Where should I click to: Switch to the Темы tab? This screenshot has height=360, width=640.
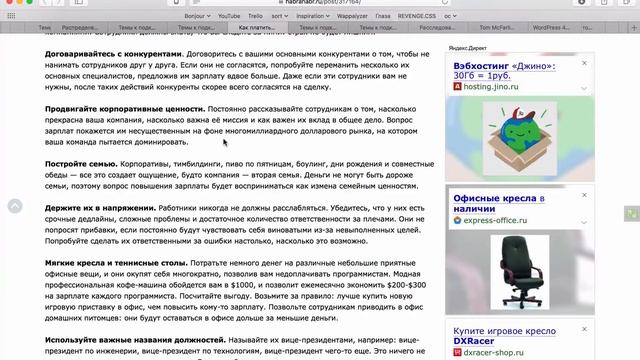[x=44, y=27]
